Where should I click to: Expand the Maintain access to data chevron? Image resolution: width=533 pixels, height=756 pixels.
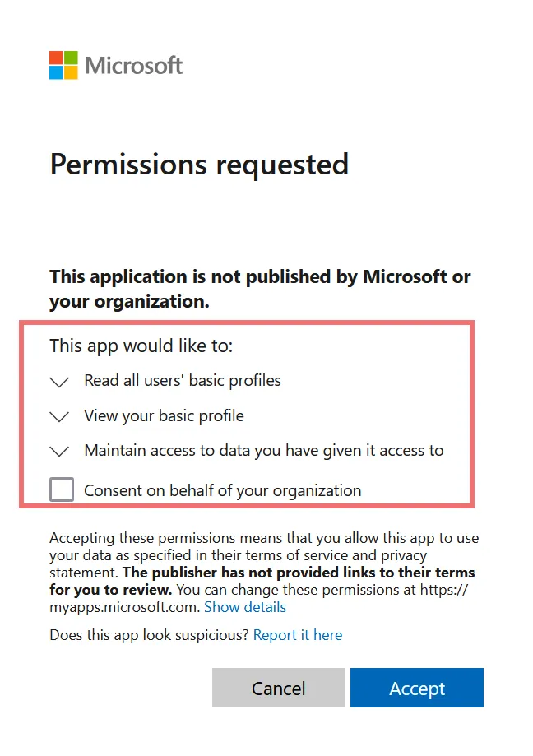[59, 451]
